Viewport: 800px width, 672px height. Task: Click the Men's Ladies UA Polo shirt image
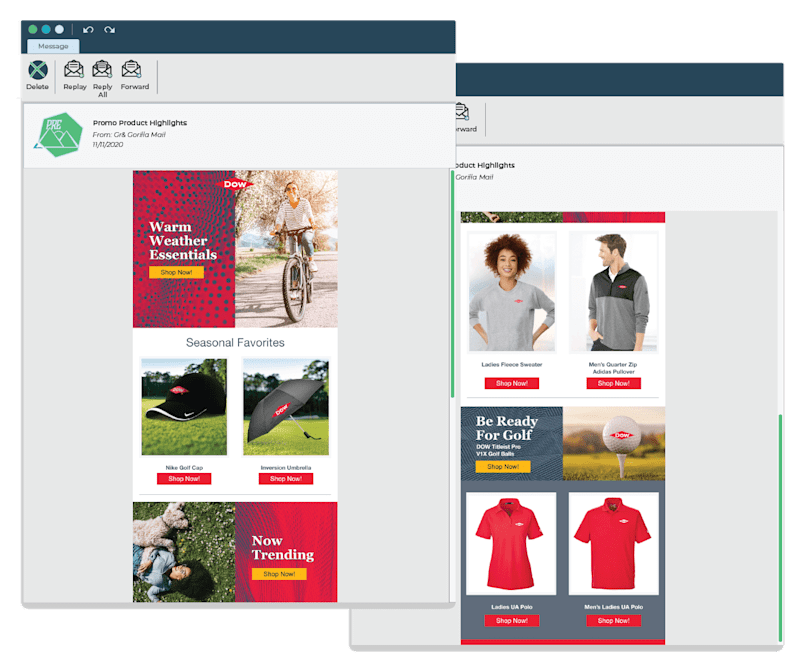614,543
